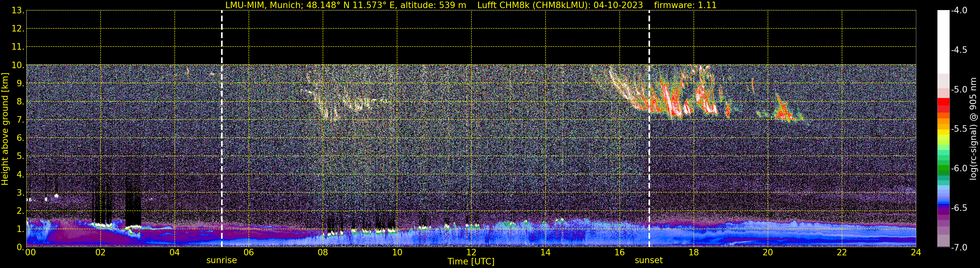Image resolution: width=980 pixels, height=268 pixels.
Task: Click the x-axis tick label '16'
Action: (x=620, y=252)
